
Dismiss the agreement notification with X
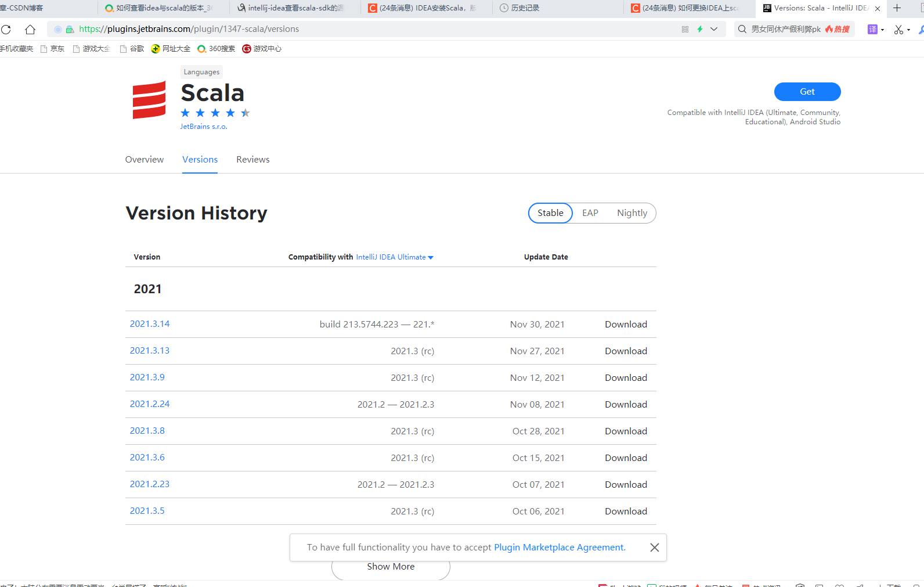pyautogui.click(x=655, y=548)
